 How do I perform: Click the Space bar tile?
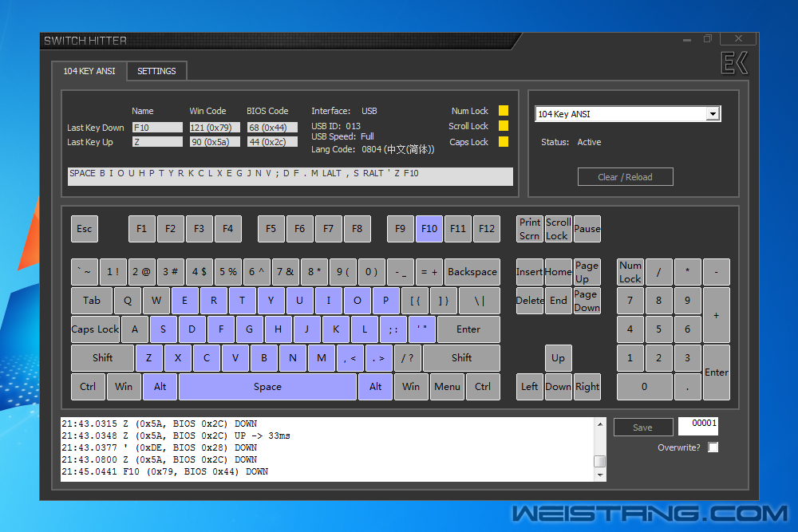coord(267,387)
